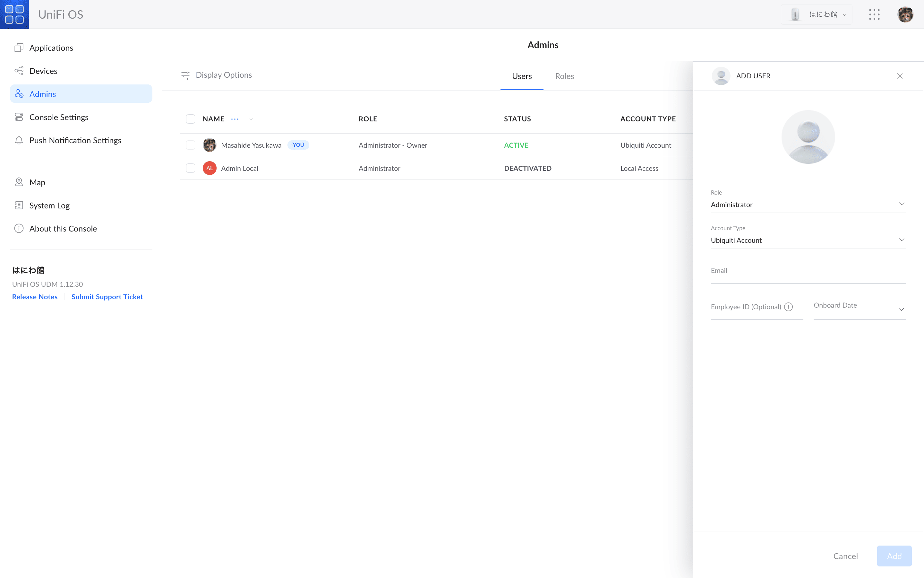924x578 pixels.
Task: Expand the NAME column sort chevron
Action: (x=251, y=119)
